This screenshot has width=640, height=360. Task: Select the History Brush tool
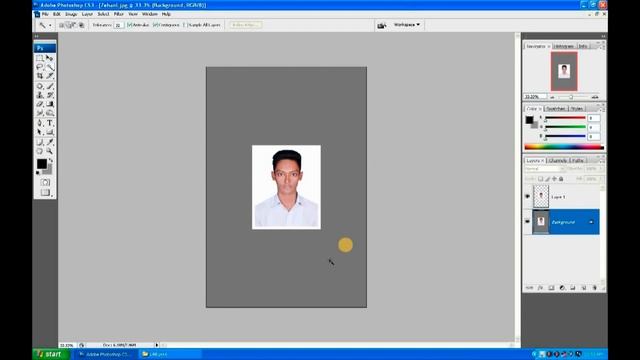click(50, 95)
